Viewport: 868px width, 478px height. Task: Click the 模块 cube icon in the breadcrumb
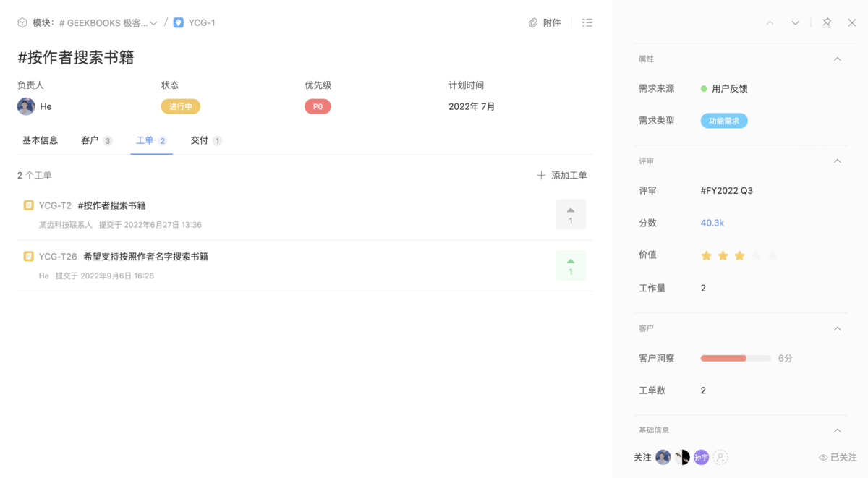tap(22, 22)
